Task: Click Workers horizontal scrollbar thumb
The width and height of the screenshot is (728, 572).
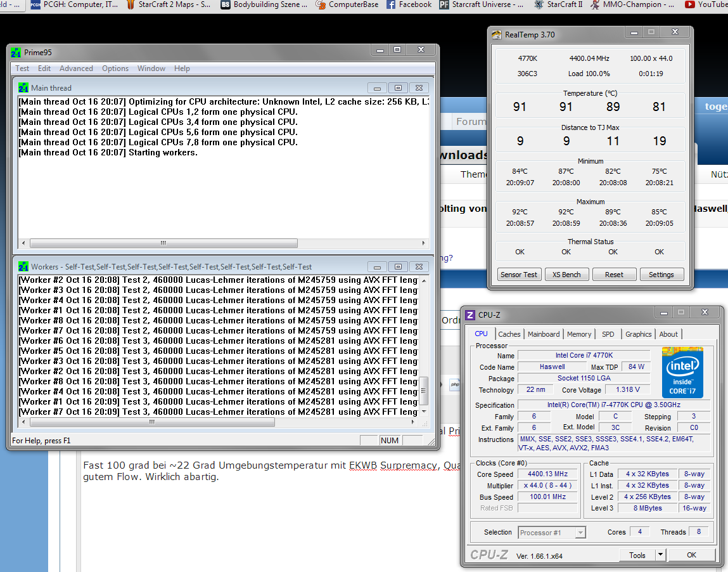Action: pos(152,422)
